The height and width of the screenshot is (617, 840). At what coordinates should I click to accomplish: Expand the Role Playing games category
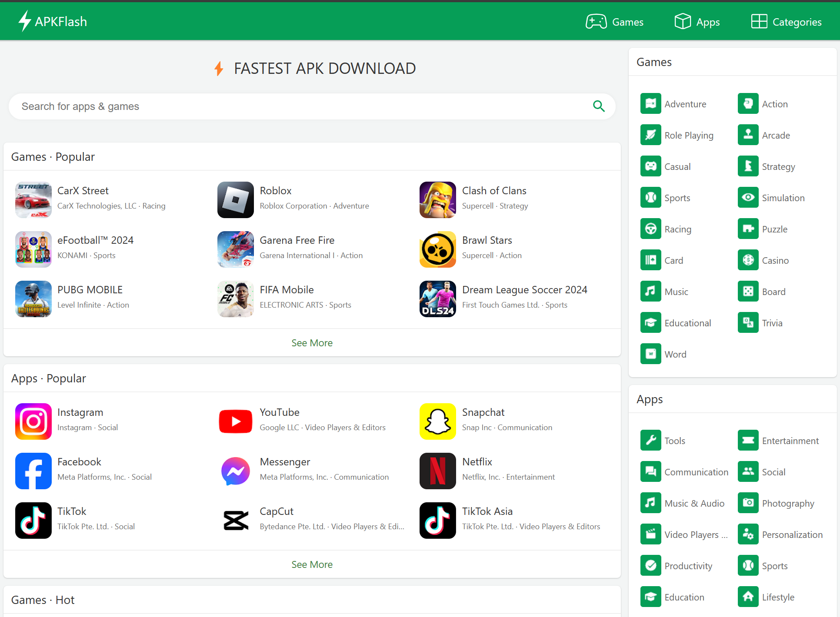tap(689, 136)
